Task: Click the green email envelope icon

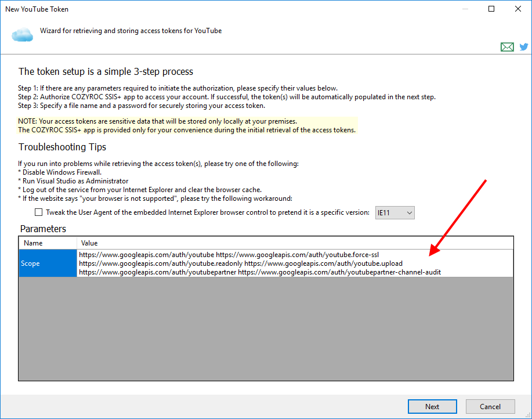Action: (507, 47)
